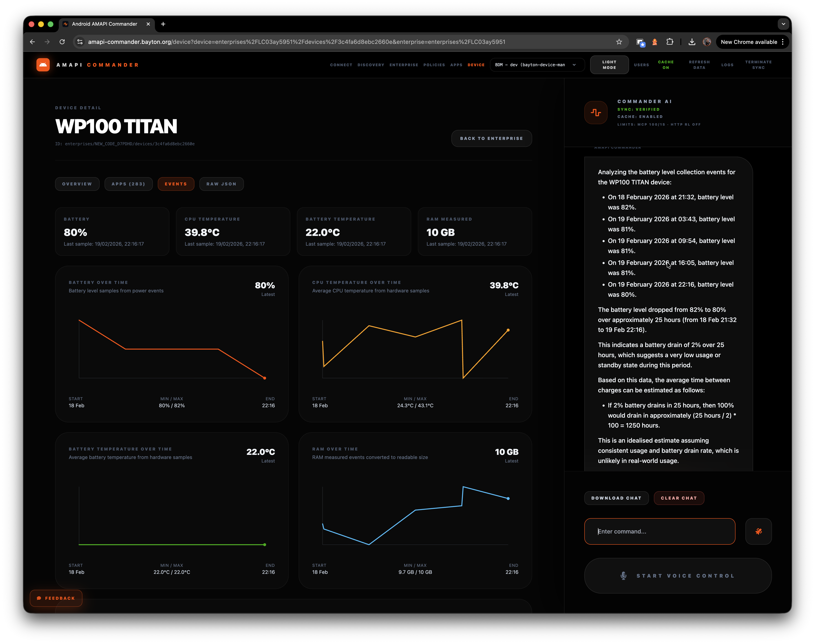Image resolution: width=815 pixels, height=644 pixels.
Task: Open Chrome extensions puzzle icon
Action: point(670,42)
